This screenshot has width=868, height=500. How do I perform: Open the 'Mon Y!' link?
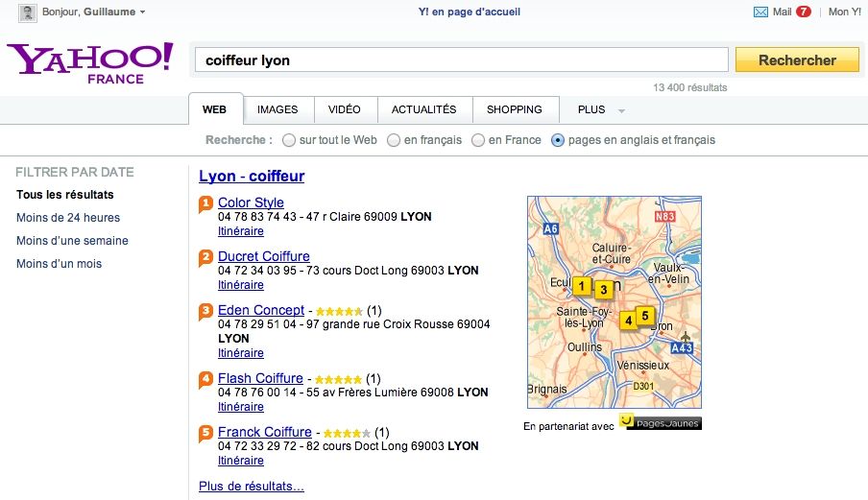point(845,12)
